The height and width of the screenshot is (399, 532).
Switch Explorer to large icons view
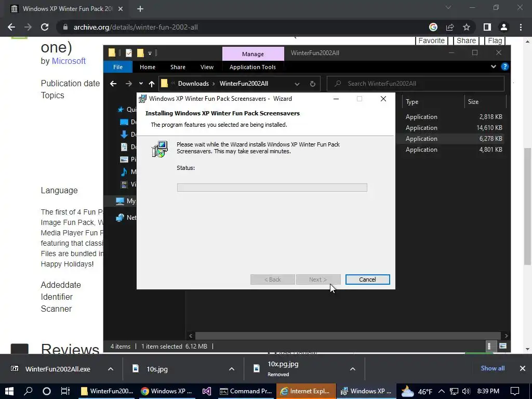coord(502,346)
